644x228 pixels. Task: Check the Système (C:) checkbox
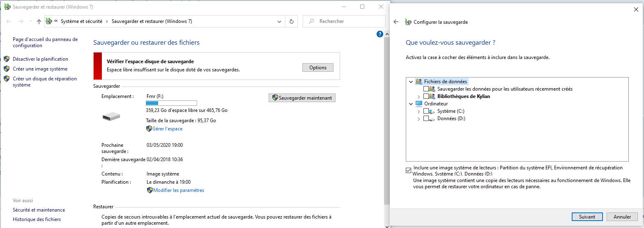426,111
